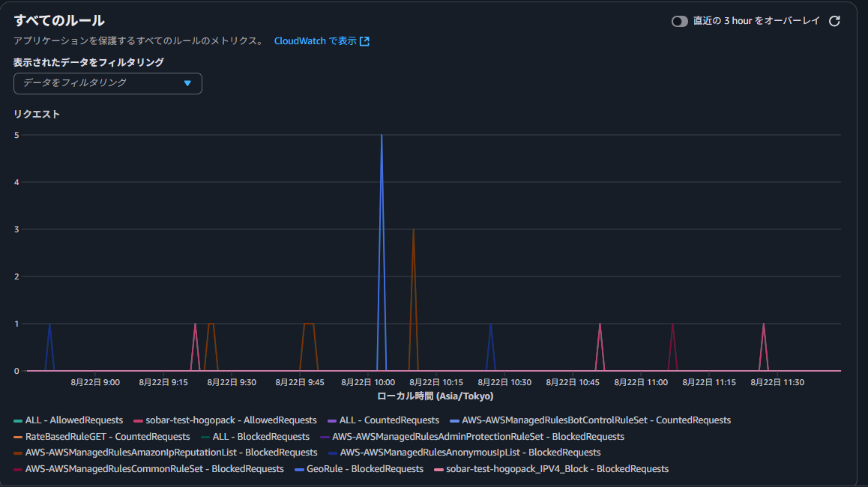Click RateBasedRuleGET - CountedRequests legend icon
868x487 pixels.
pyautogui.click(x=18, y=437)
